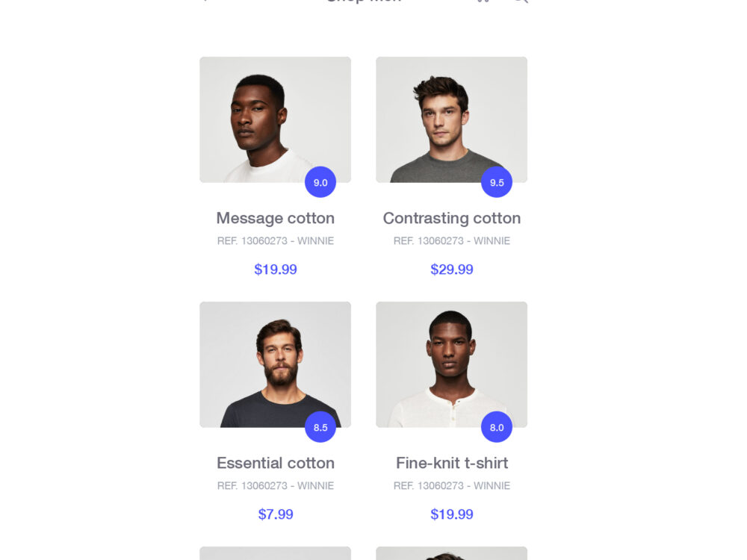Click the partially visible product card at bottom right
The height and width of the screenshot is (560, 747).
pyautogui.click(x=451, y=554)
